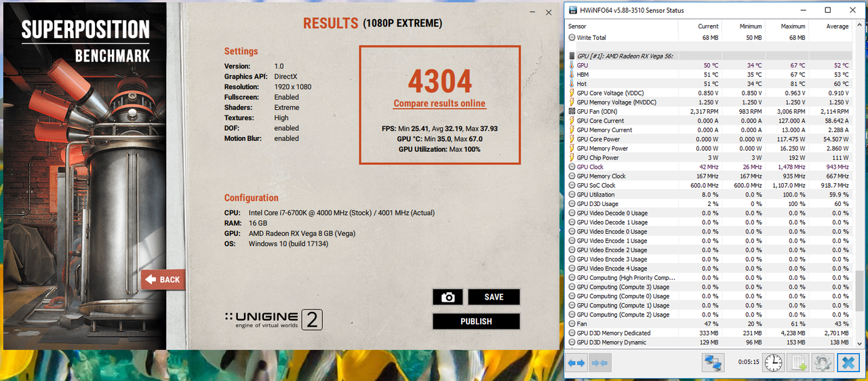Open HWiNFO sensor settings with the gear icon
The image size is (868, 381).
[823, 363]
